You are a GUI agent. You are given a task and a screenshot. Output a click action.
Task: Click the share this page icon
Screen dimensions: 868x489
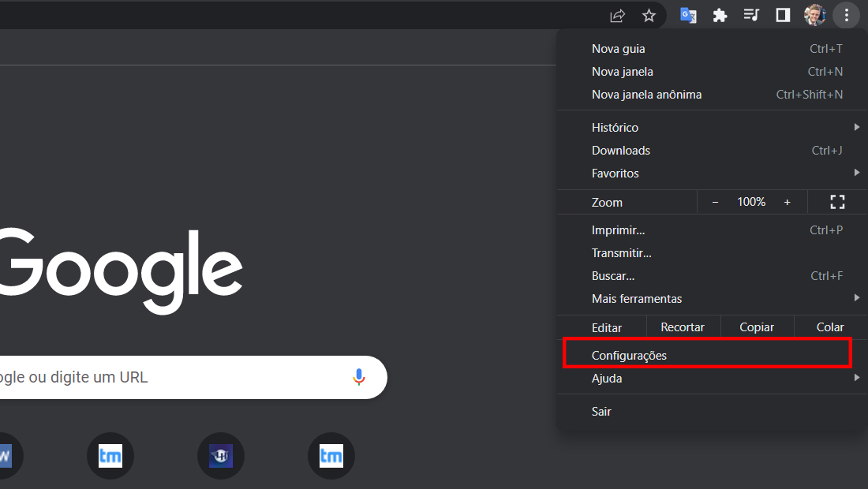pos(617,16)
